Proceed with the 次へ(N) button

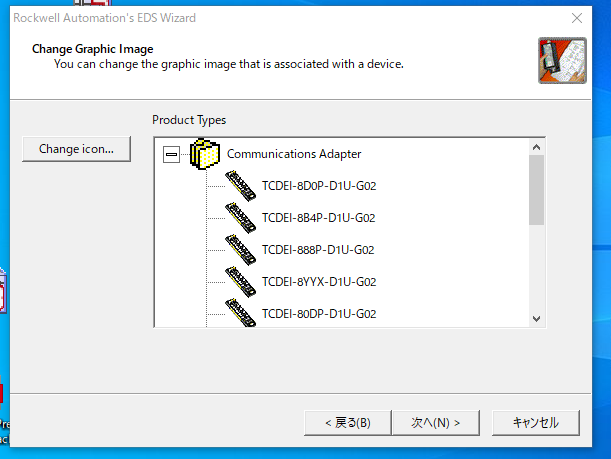coord(436,423)
